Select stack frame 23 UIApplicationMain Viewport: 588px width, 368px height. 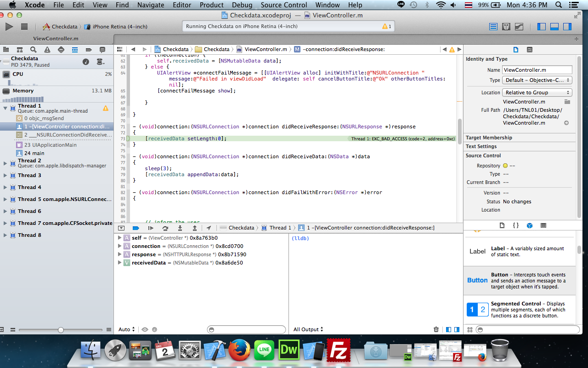pos(46,145)
